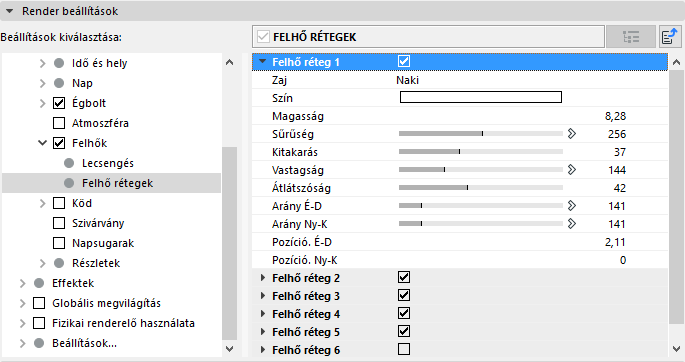Image resolution: width=685 pixels, height=362 pixels.
Task: Collapse the Felhő réteg 1 section
Action: pyautogui.click(x=263, y=62)
